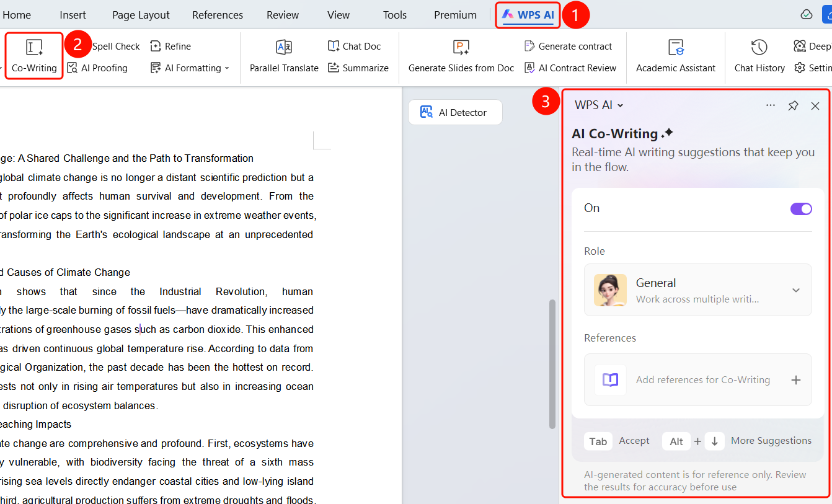
Task: Turn off the AI Co-Writing switch
Action: click(x=801, y=209)
